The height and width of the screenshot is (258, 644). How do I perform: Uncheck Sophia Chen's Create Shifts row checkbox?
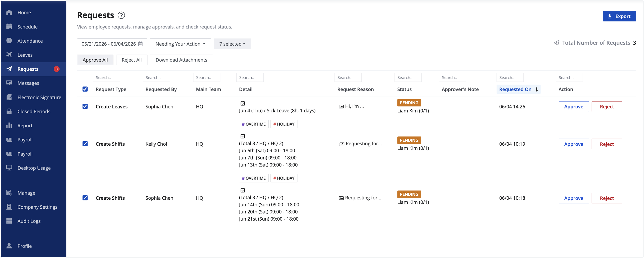click(x=85, y=198)
